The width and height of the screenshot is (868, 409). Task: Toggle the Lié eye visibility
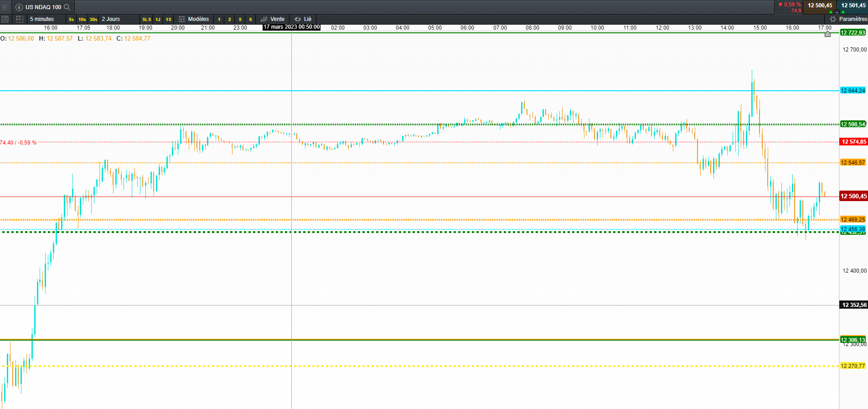298,19
